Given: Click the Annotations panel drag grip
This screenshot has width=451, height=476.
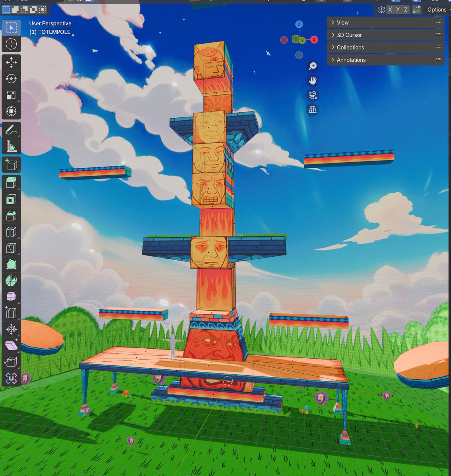Looking at the screenshot, I should click(439, 59).
